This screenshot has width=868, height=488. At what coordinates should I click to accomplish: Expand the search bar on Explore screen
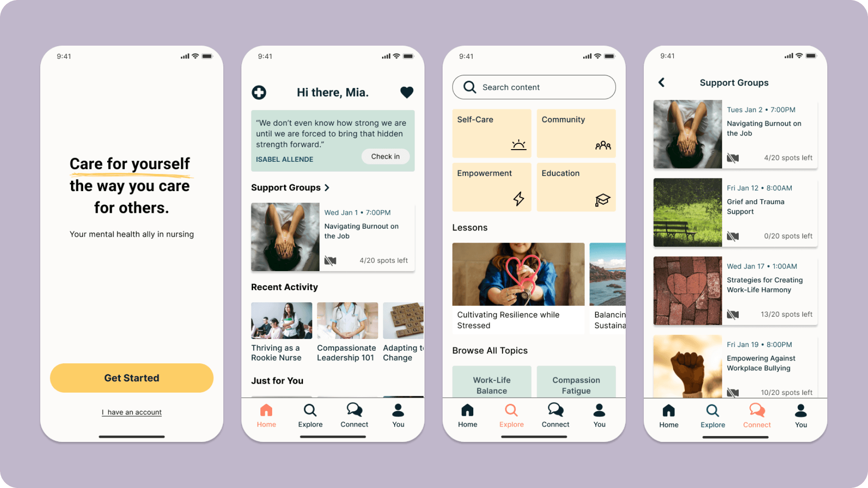[534, 87]
